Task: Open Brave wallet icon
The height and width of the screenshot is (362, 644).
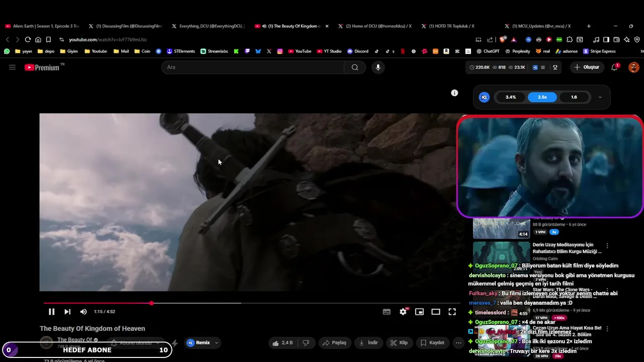Action: 617,40
